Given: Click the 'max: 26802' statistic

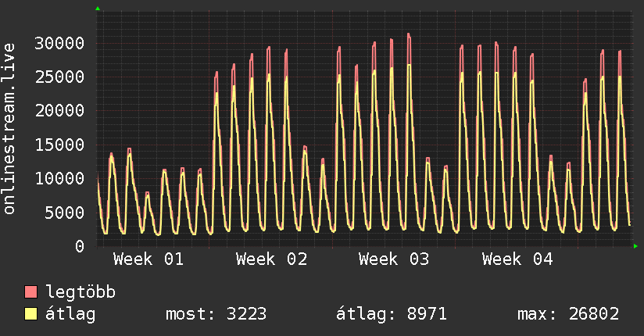Looking at the screenshot, I should pyautogui.click(x=568, y=314).
